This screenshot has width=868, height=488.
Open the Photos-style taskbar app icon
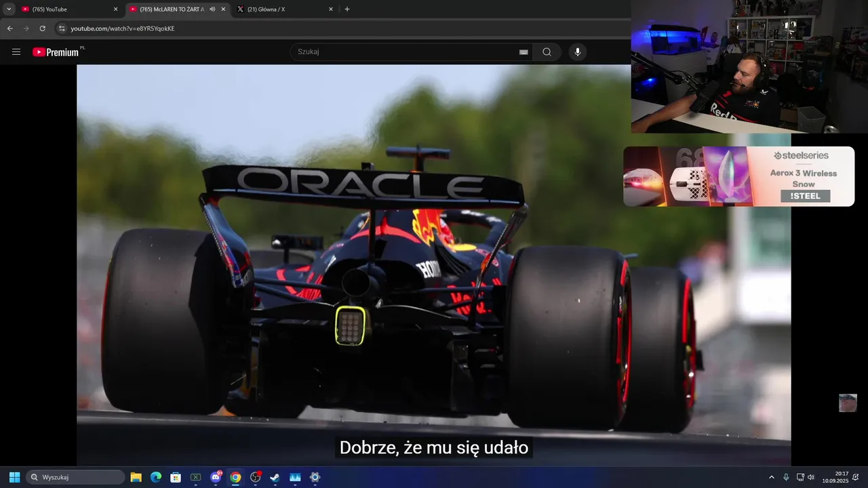point(295,477)
